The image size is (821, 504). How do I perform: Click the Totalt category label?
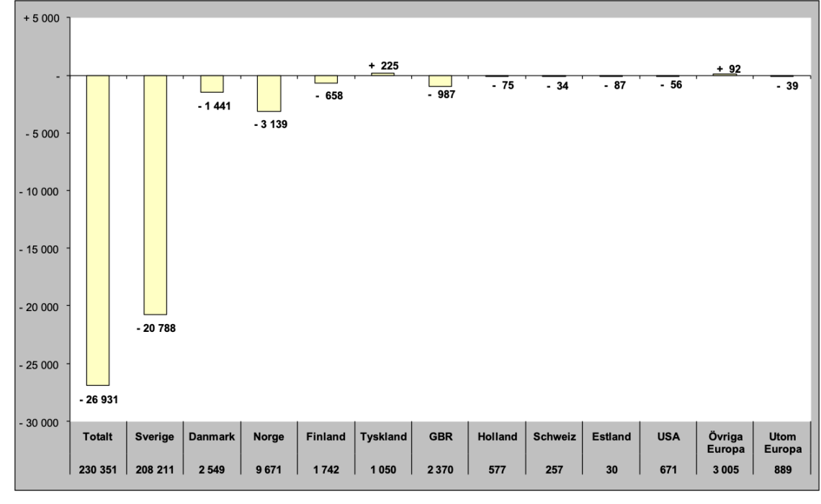[98, 437]
